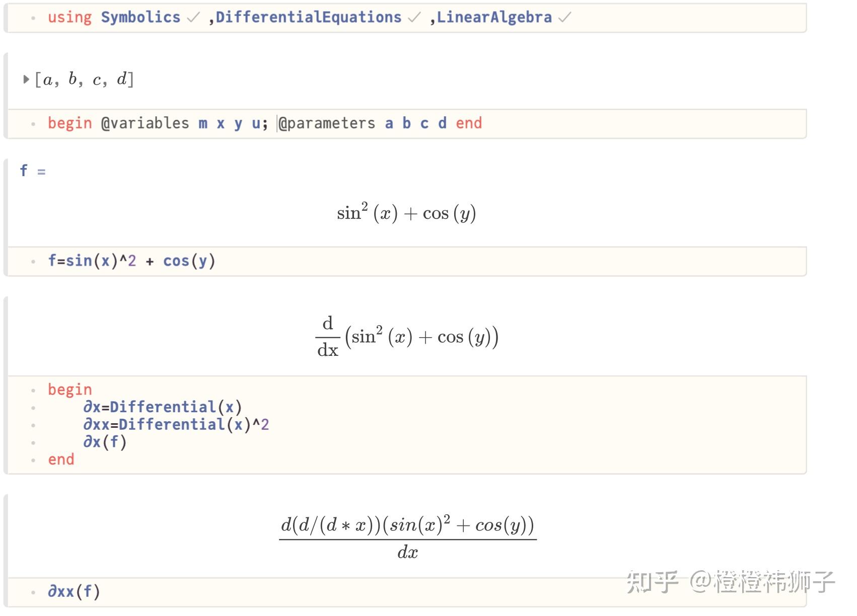
Task: Click into the f=sin(x)^2 + cos(y) code cell
Action: (x=131, y=261)
